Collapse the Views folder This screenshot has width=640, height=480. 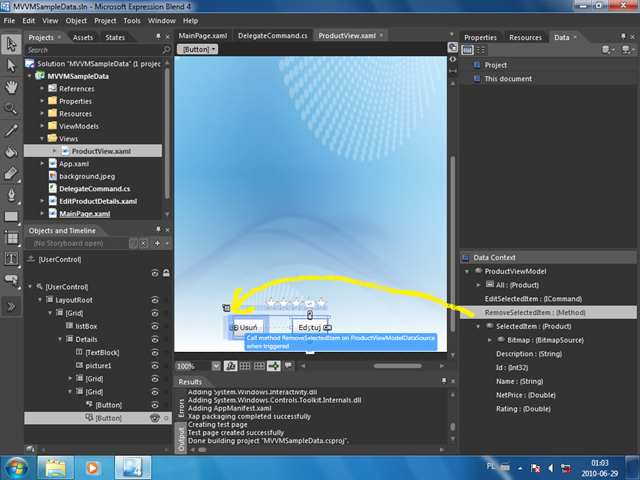(x=42, y=138)
